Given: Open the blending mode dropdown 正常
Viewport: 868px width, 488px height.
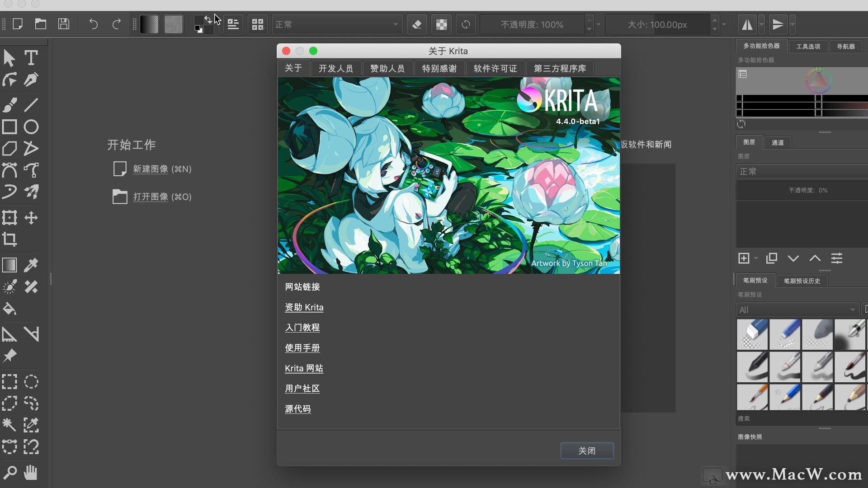Looking at the screenshot, I should (x=337, y=24).
